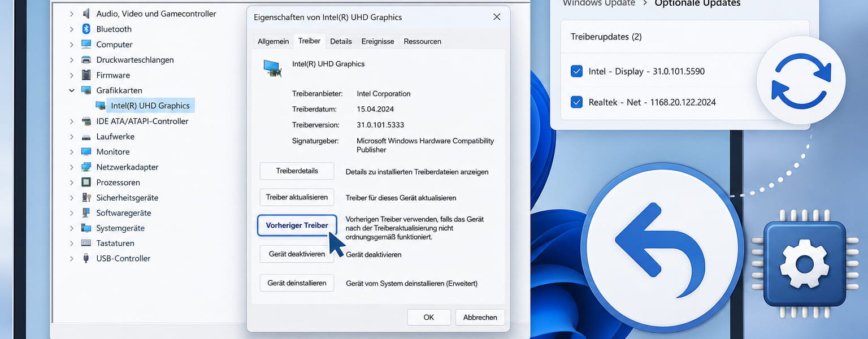Image resolution: width=868 pixels, height=339 pixels.
Task: Click the driver version value 31.0.101.5333
Action: [x=380, y=125]
